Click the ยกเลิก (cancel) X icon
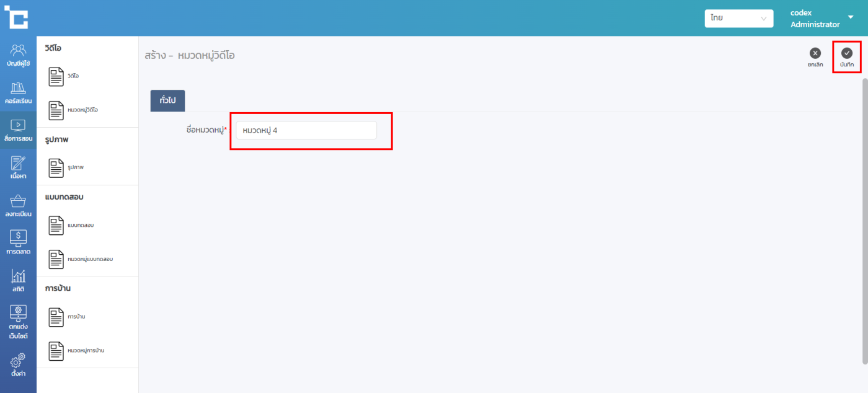This screenshot has width=868, height=393. (x=815, y=53)
